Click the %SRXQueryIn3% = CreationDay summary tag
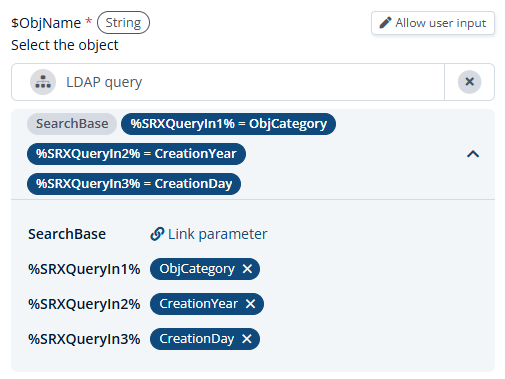 pos(134,184)
